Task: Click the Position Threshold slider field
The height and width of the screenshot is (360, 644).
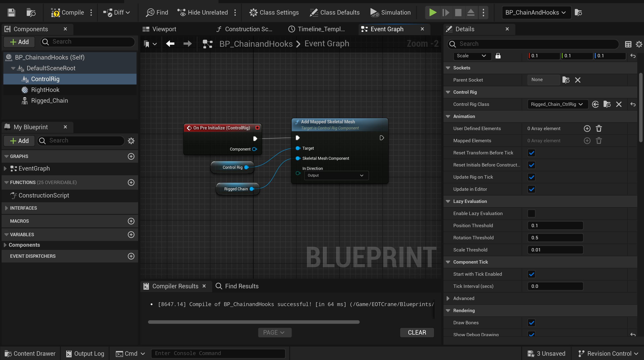Action: 555,225
